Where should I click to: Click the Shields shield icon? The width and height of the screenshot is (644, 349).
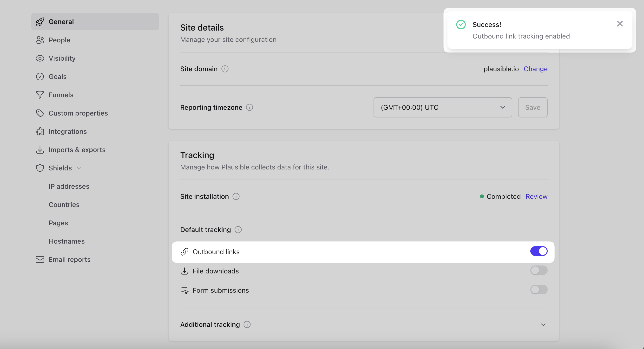click(40, 168)
